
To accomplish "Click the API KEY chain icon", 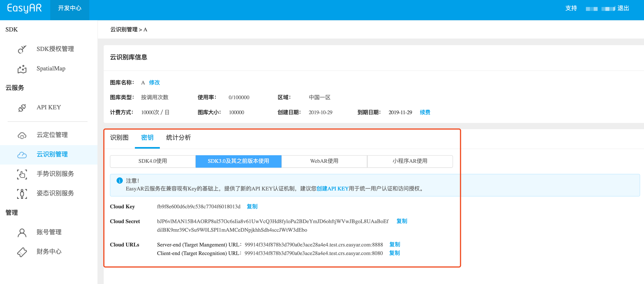I will click(x=22, y=107).
